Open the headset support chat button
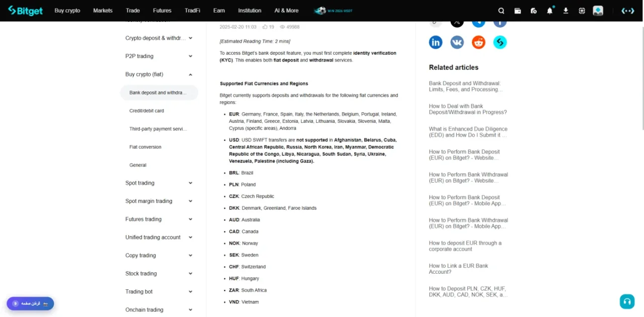This screenshot has width=644, height=317. pos(627,301)
